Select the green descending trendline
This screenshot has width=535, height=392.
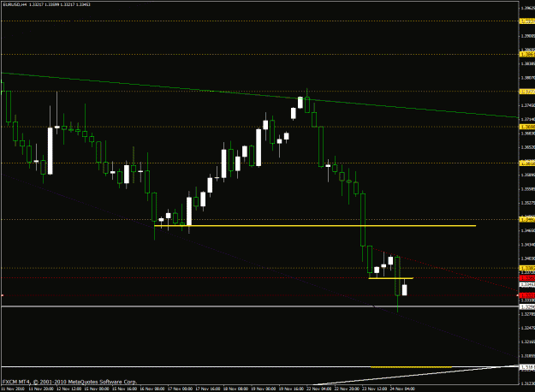(x=259, y=95)
